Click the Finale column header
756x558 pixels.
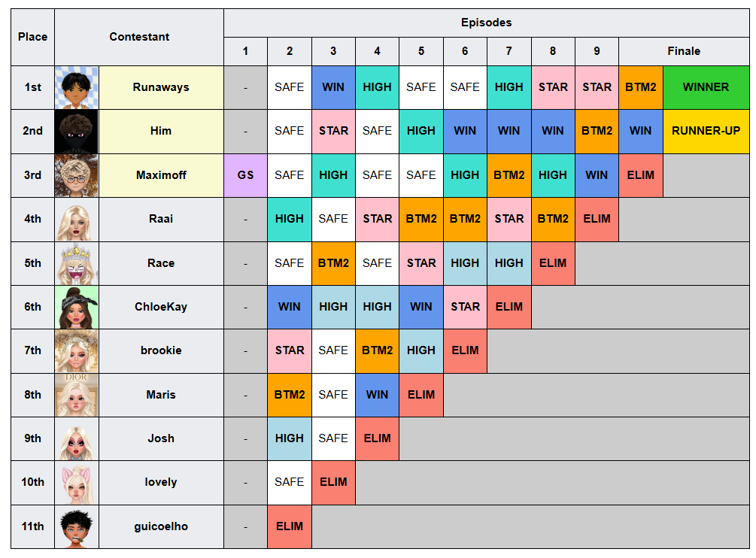coord(684,51)
